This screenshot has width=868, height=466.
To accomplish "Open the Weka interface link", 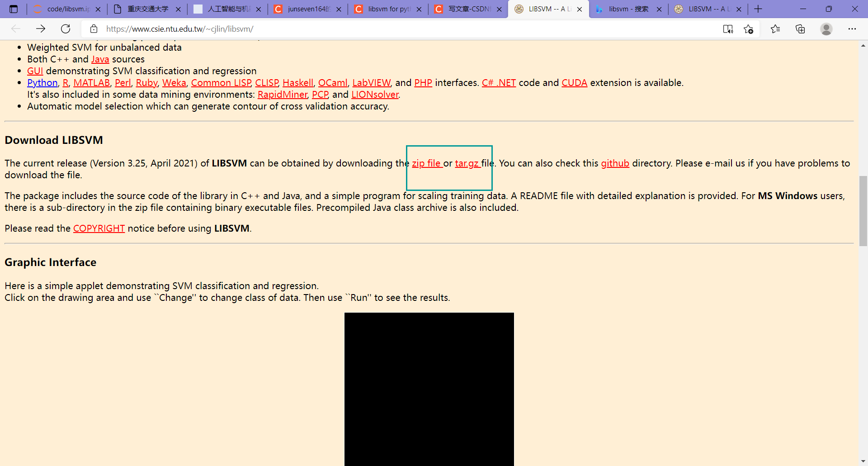I will click(x=174, y=82).
